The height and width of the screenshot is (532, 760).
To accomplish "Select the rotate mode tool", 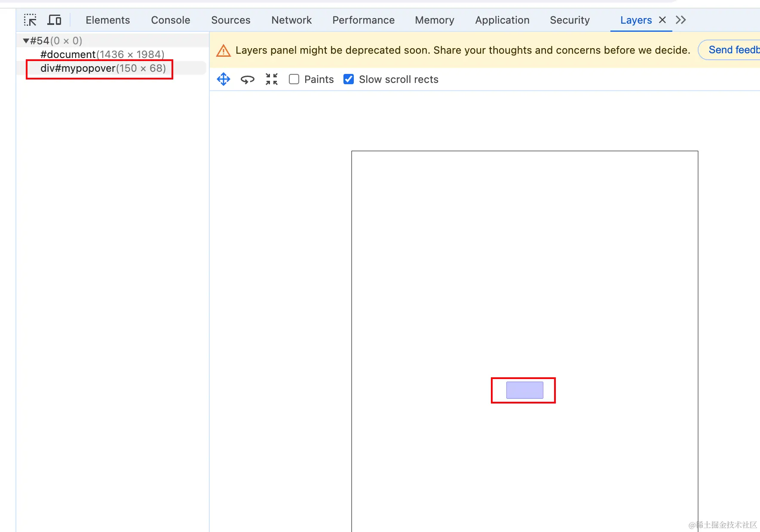I will [x=248, y=79].
